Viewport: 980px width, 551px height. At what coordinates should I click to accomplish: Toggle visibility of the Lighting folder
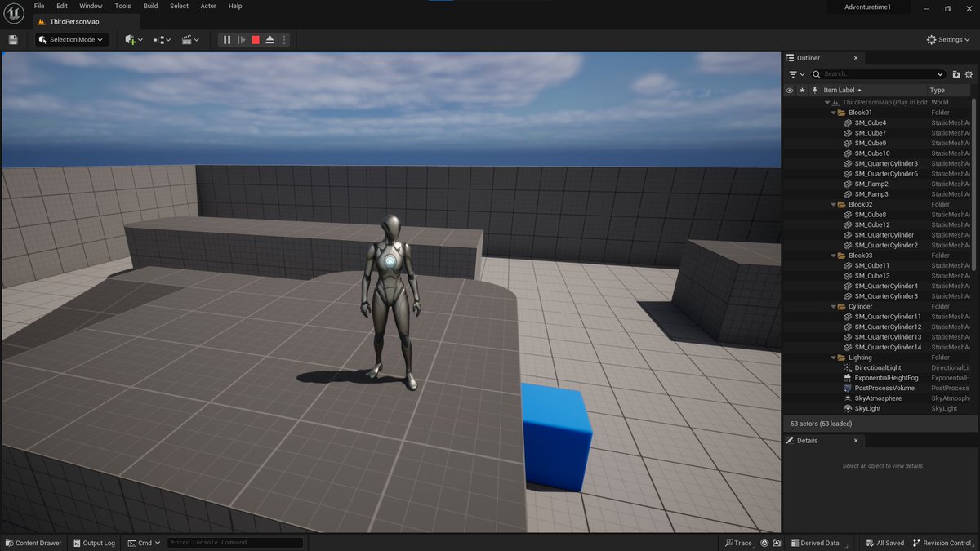(789, 357)
